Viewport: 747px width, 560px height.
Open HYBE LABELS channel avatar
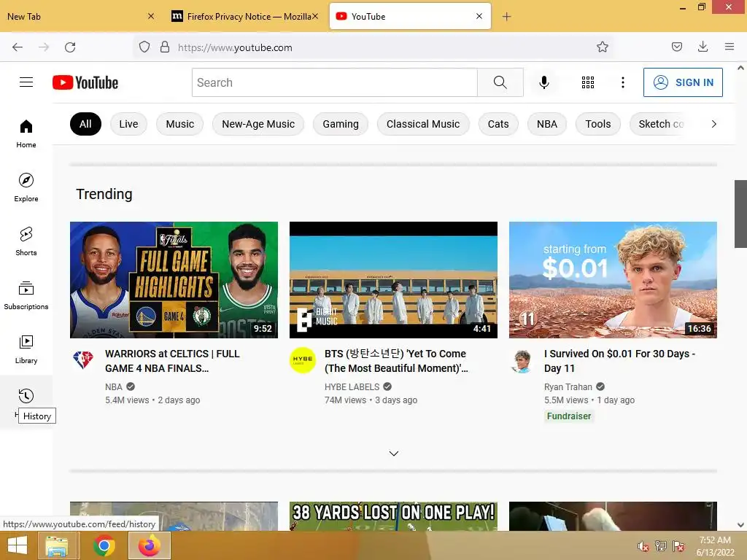tap(303, 360)
